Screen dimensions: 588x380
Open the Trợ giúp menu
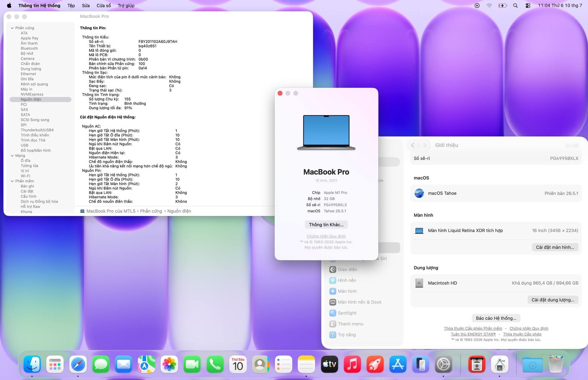point(126,5)
